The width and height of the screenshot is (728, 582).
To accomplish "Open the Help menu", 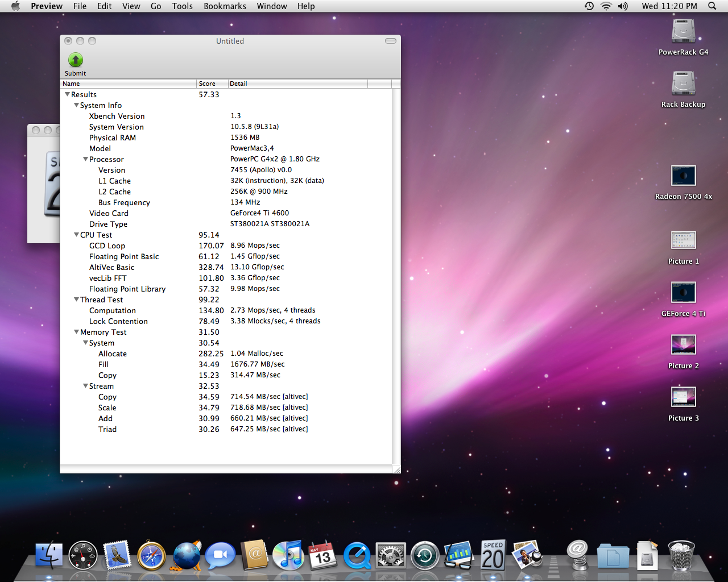I will pos(306,6).
